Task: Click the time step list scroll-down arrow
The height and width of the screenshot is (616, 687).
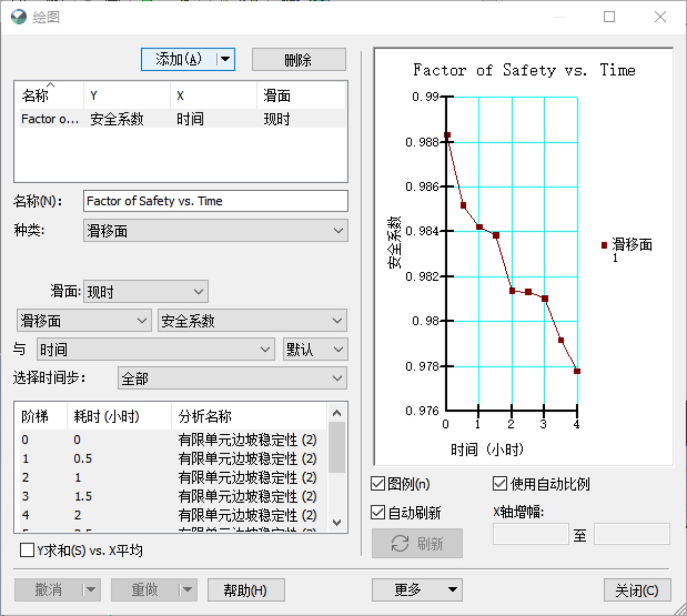Action: click(337, 523)
